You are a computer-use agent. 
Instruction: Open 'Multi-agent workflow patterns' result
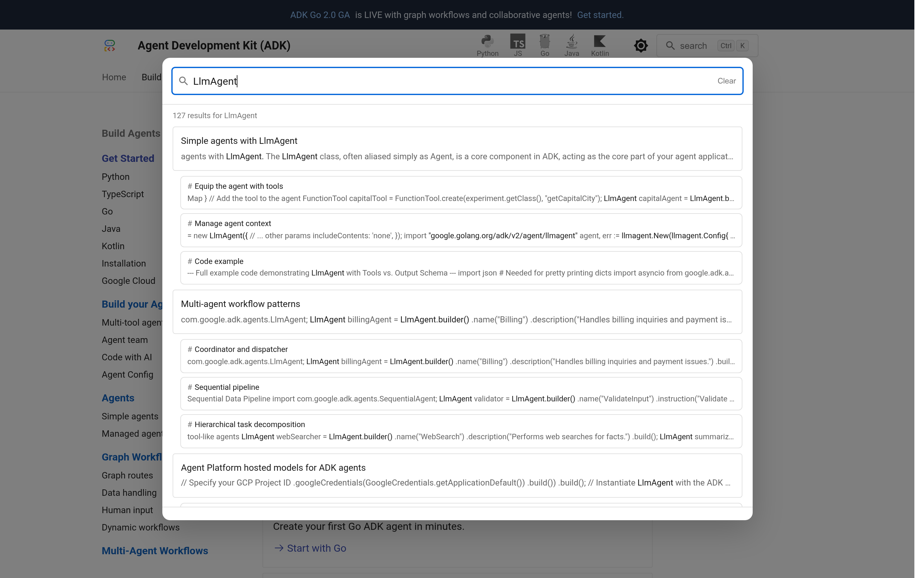457,312
